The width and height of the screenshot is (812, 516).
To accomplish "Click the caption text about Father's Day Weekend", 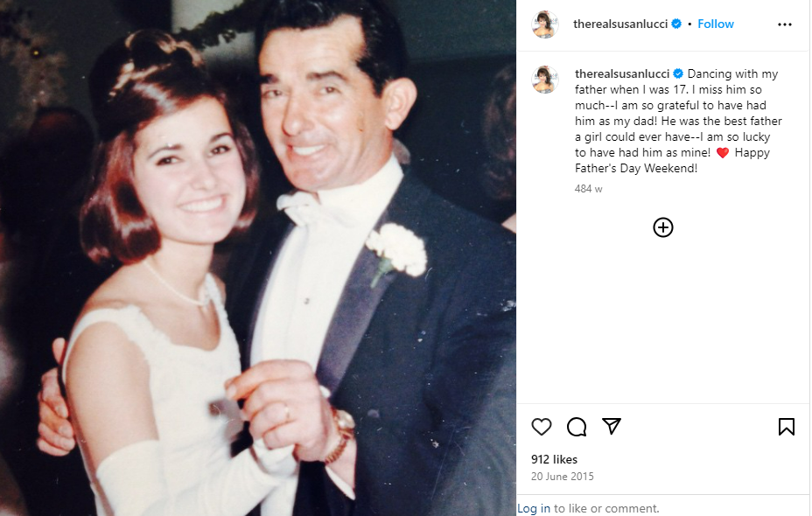I will 678,121.
